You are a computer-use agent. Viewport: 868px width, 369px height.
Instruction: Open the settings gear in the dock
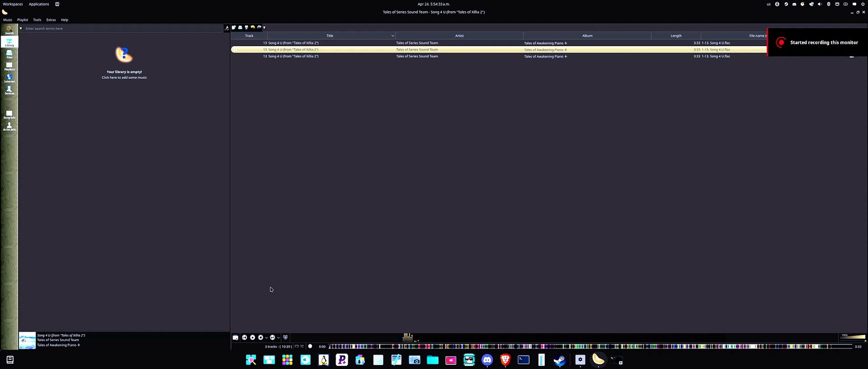(x=580, y=360)
